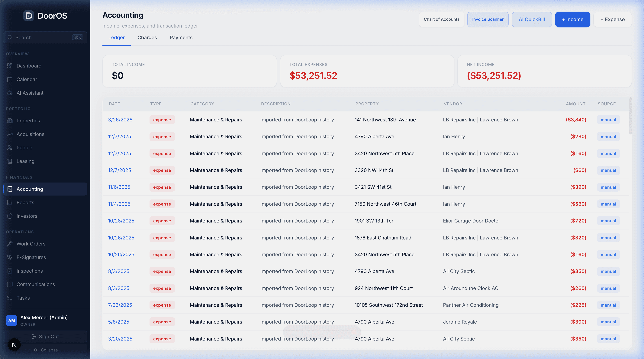Open the 5/8/2025 date link

(x=118, y=322)
